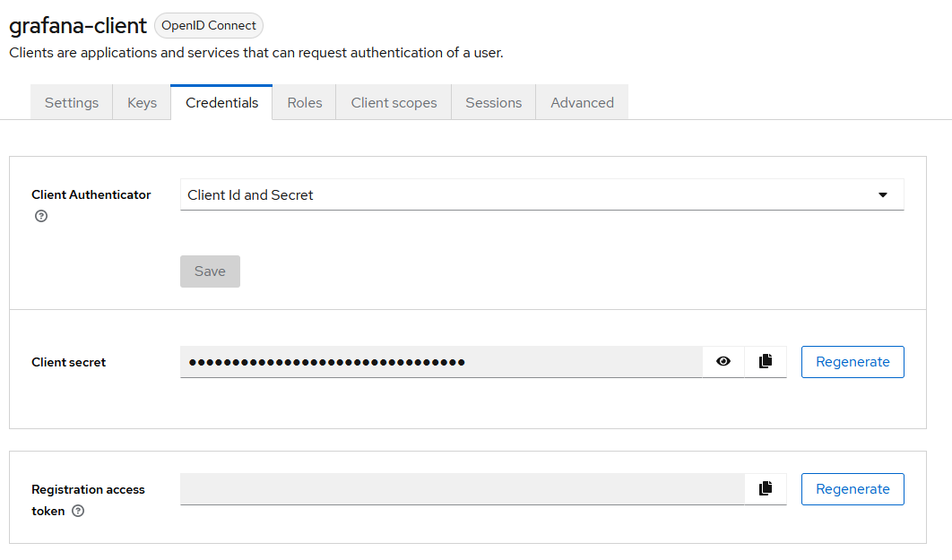Copy the registration access token
The image size is (952, 560).
click(x=766, y=489)
